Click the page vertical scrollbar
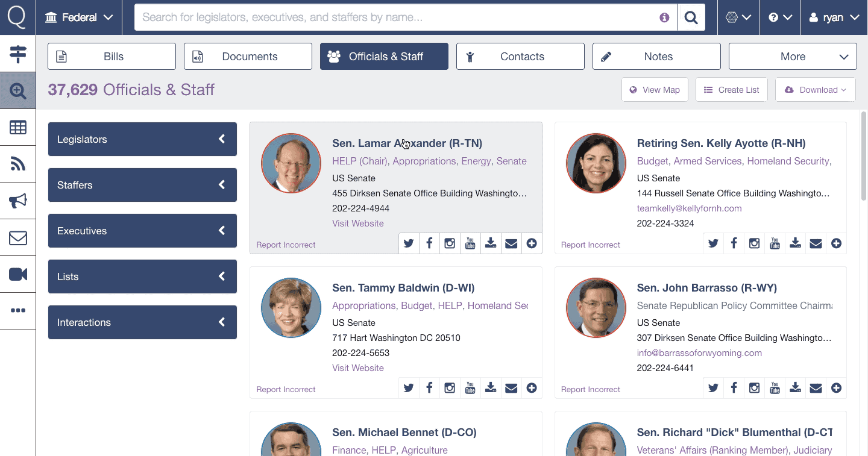Screen dimensions: 868x456 (x=864, y=157)
